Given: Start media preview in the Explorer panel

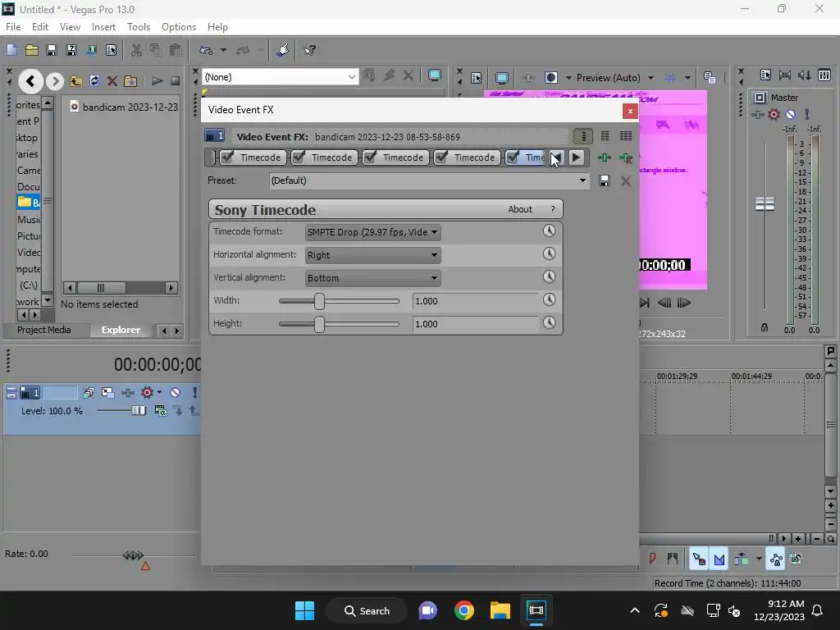Looking at the screenshot, I should tap(157, 81).
